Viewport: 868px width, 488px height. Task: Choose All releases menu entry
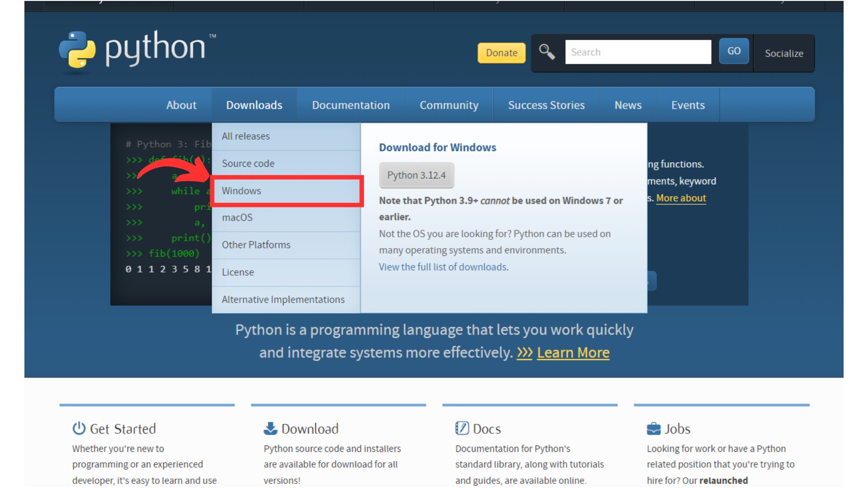coord(245,136)
